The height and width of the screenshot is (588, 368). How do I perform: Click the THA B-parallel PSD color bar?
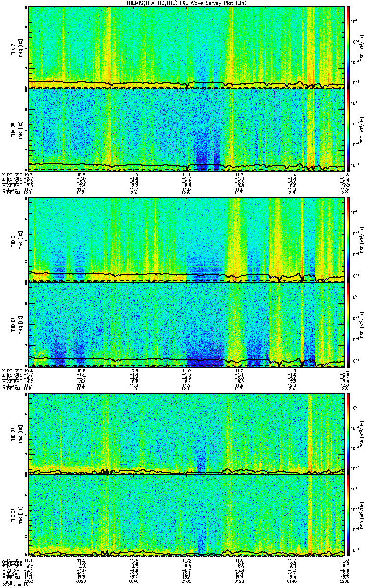click(x=348, y=129)
